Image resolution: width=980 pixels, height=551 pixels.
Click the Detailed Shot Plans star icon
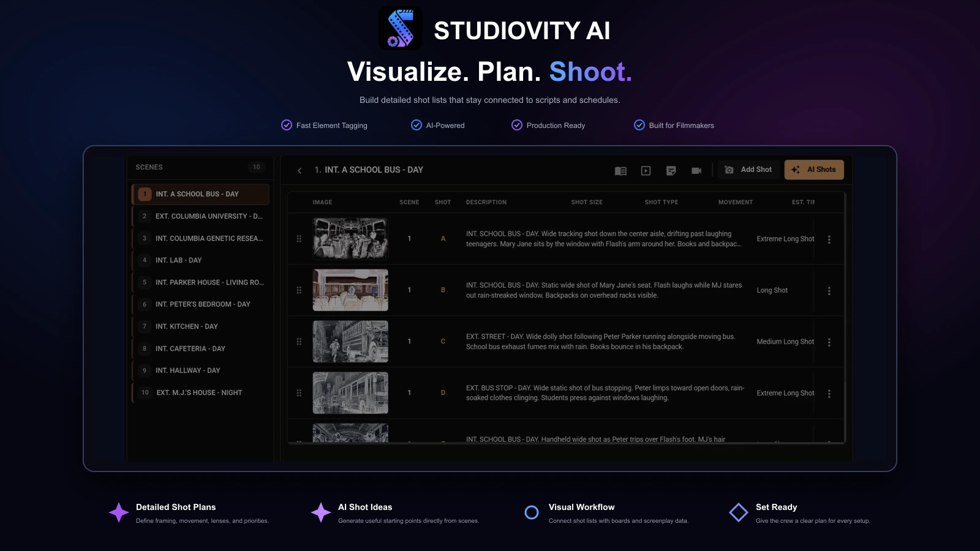tap(119, 512)
